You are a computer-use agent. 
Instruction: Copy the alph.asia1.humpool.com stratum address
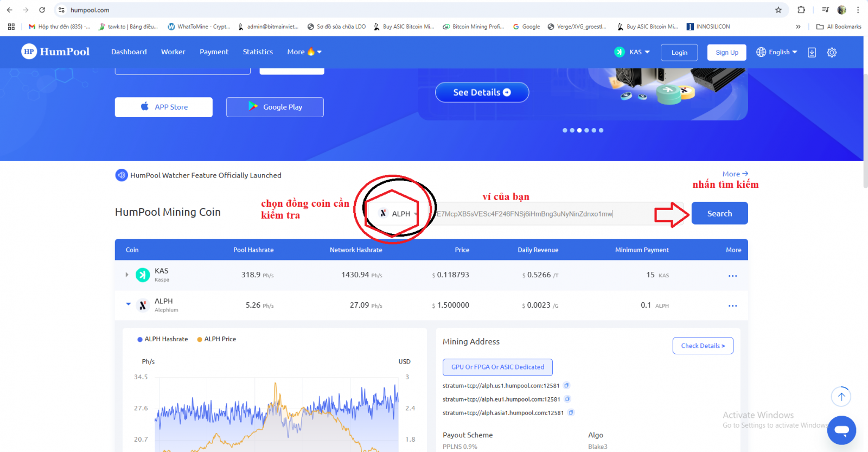tap(571, 413)
